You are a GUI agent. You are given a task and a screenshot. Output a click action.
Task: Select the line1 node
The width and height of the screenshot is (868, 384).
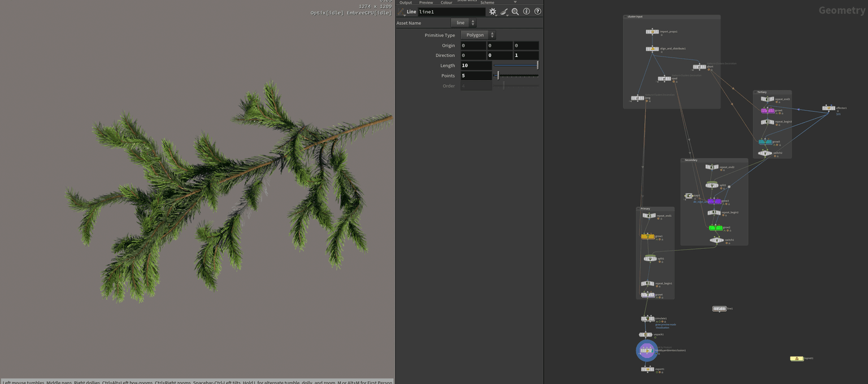coord(719,309)
